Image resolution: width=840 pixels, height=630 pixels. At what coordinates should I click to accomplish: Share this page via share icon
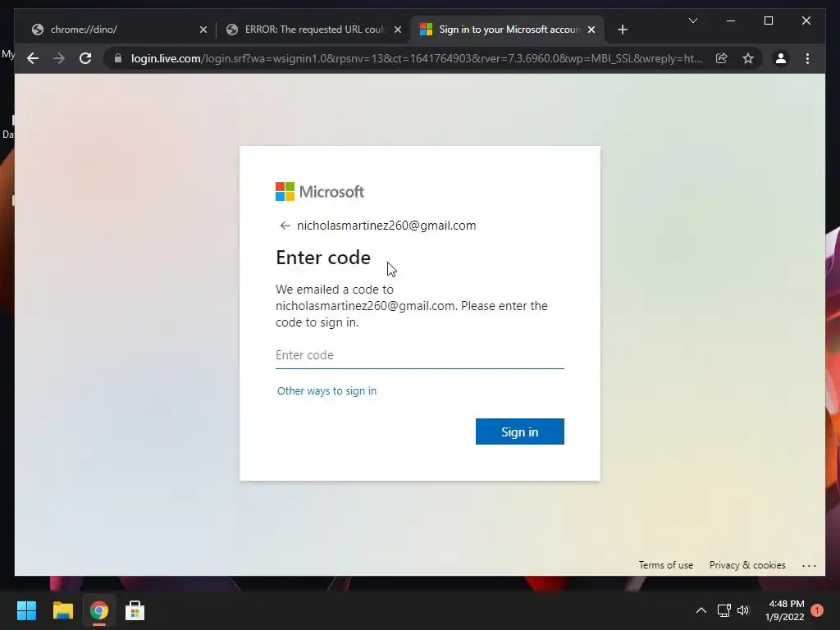pos(722,58)
